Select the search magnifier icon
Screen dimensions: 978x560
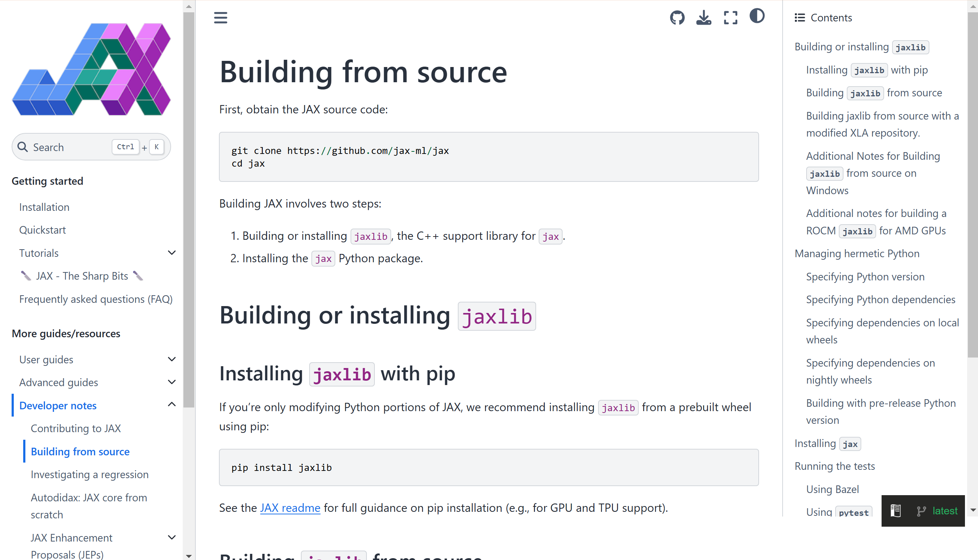pyautogui.click(x=23, y=147)
